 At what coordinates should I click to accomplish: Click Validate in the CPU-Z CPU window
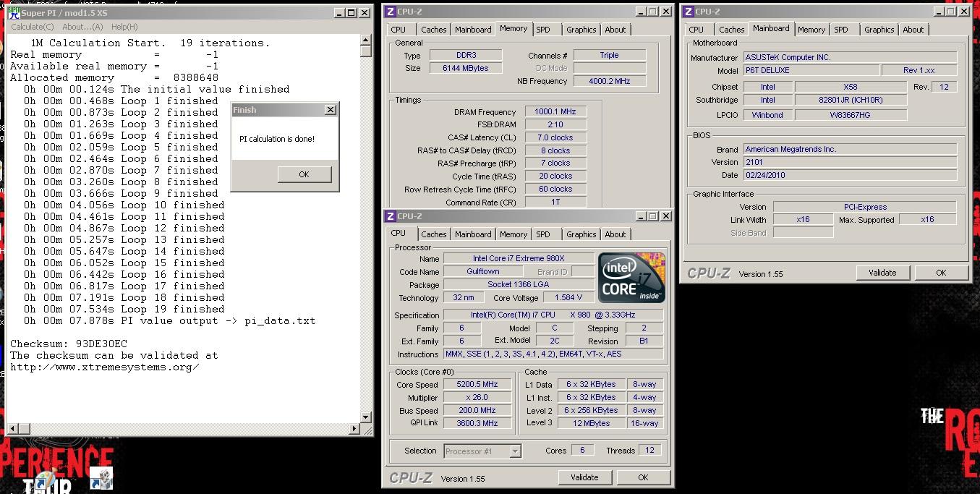coord(584,477)
